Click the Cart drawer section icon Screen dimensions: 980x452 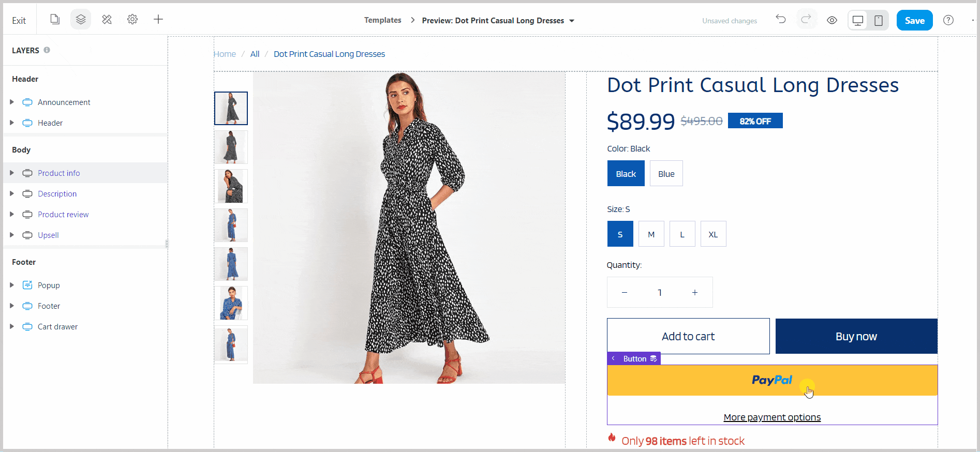click(x=27, y=327)
